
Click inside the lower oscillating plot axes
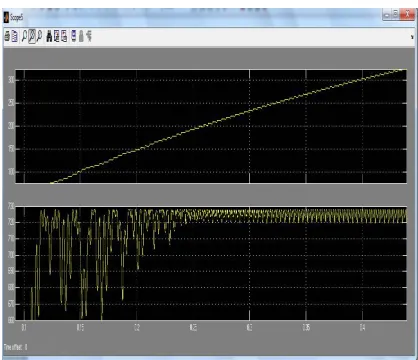[211, 263]
